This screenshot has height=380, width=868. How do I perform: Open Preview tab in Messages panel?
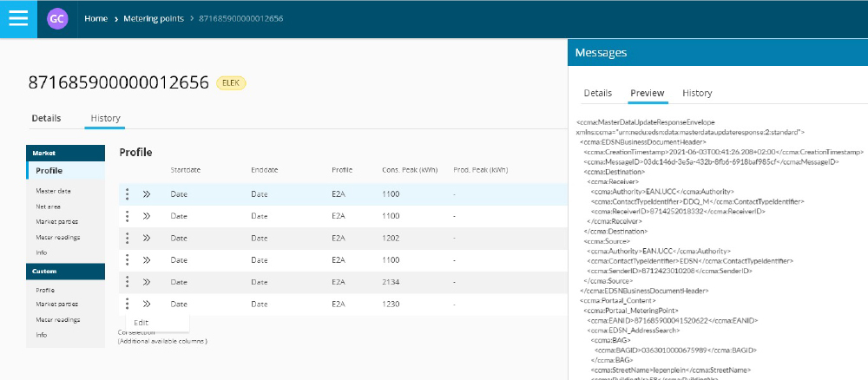(x=648, y=93)
